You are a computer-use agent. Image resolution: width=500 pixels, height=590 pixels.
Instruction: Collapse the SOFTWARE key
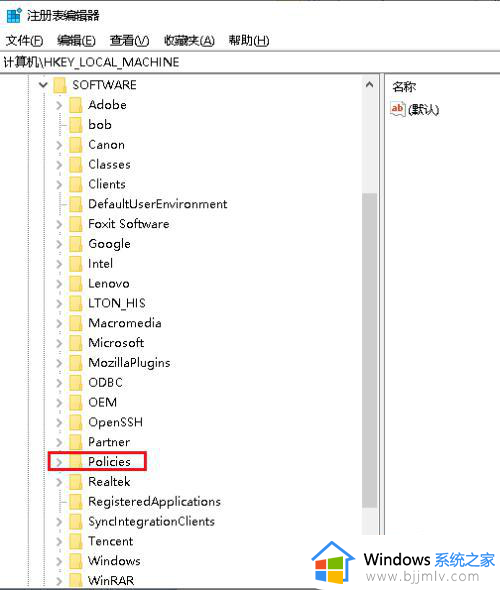click(44, 85)
